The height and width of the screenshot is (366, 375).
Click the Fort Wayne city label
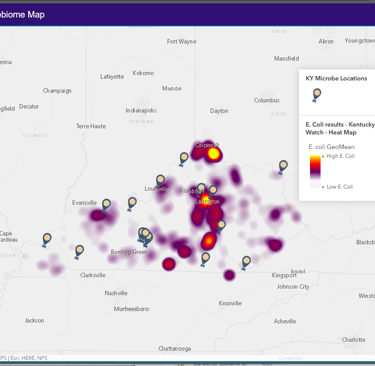181,42
